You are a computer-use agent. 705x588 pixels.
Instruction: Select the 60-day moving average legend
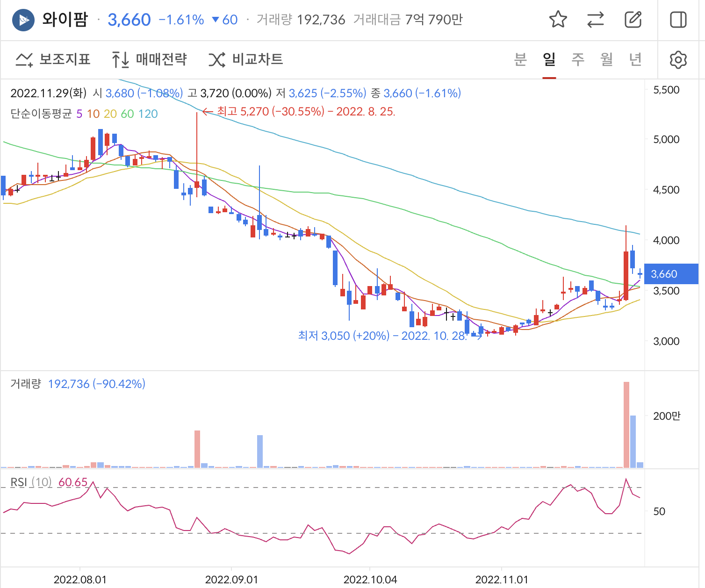click(127, 114)
